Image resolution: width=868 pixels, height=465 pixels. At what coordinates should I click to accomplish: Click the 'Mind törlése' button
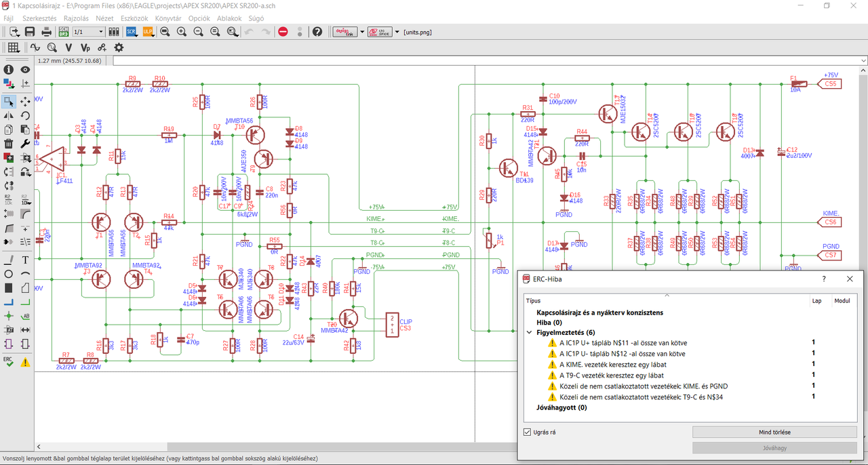(x=774, y=432)
